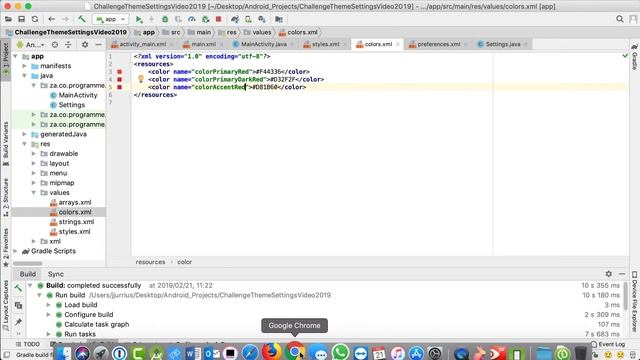Image resolution: width=640 pixels, height=360 pixels.
Task: Close the colors.xml editor tab
Action: (398, 44)
